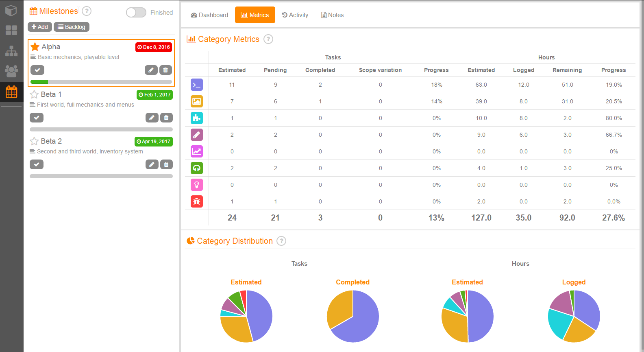Mark Beta 2 milestone as finished checkmark
This screenshot has height=352, width=644.
[x=37, y=164]
